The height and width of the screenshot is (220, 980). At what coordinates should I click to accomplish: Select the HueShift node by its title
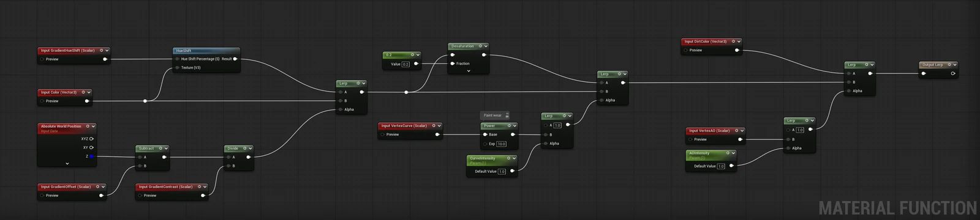(184, 51)
